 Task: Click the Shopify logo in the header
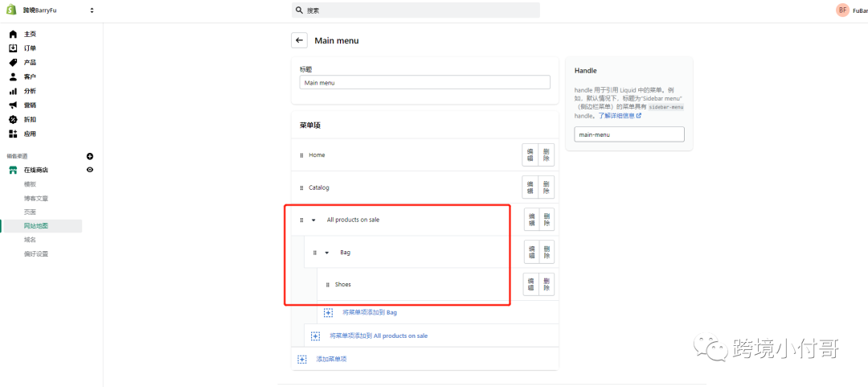11,10
